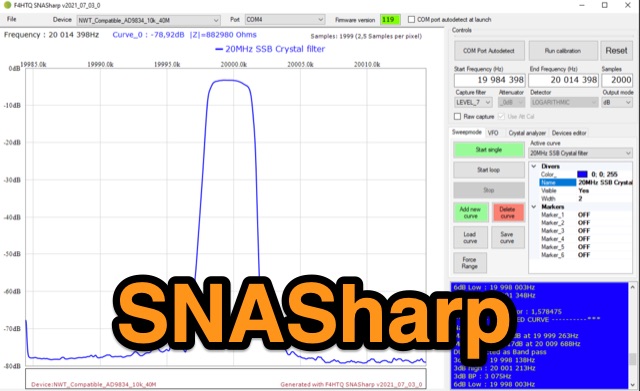Select the Marker_2 row
Screen dimensions: 640x391
click(x=585, y=223)
